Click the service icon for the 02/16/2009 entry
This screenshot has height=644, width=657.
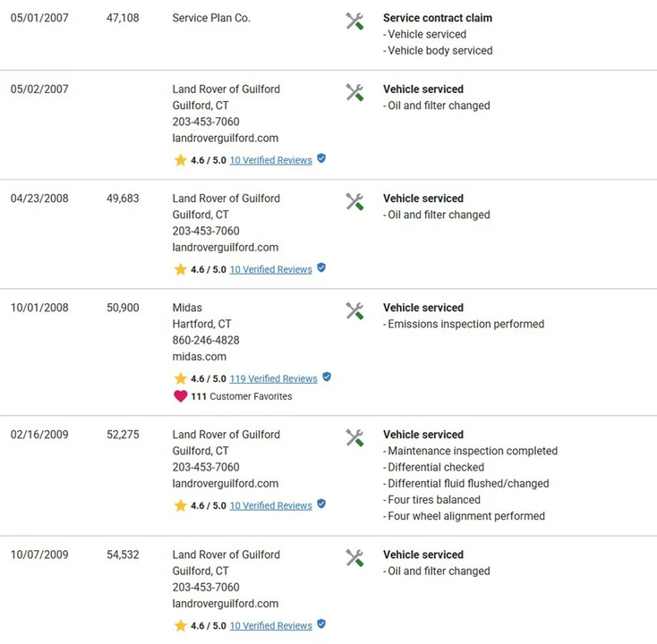[x=354, y=437]
